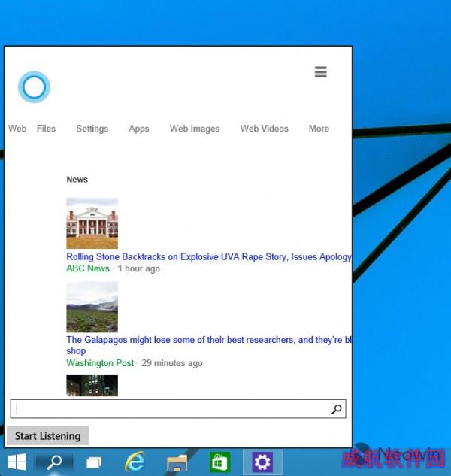Open File Explorer from taskbar
The height and width of the screenshot is (476, 451).
click(177, 463)
